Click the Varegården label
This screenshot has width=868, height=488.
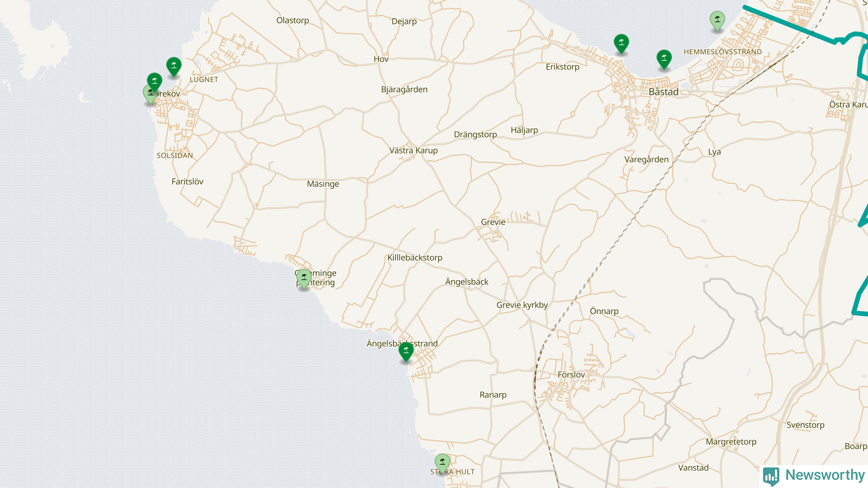click(x=646, y=160)
